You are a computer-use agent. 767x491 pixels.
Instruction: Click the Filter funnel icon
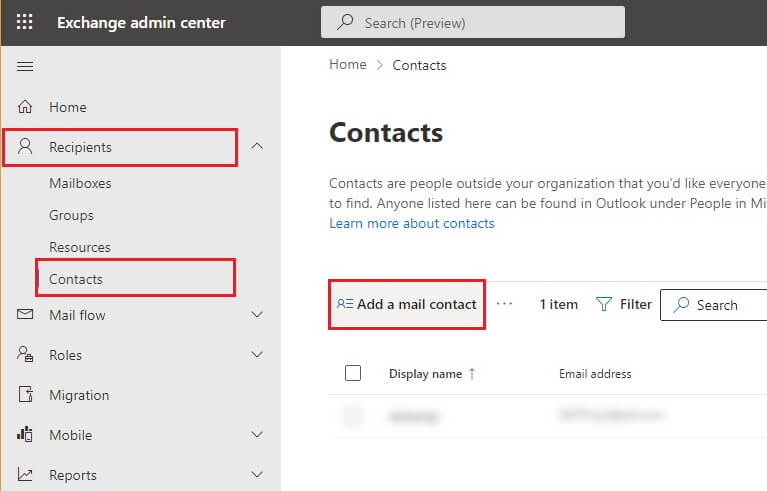[604, 305]
